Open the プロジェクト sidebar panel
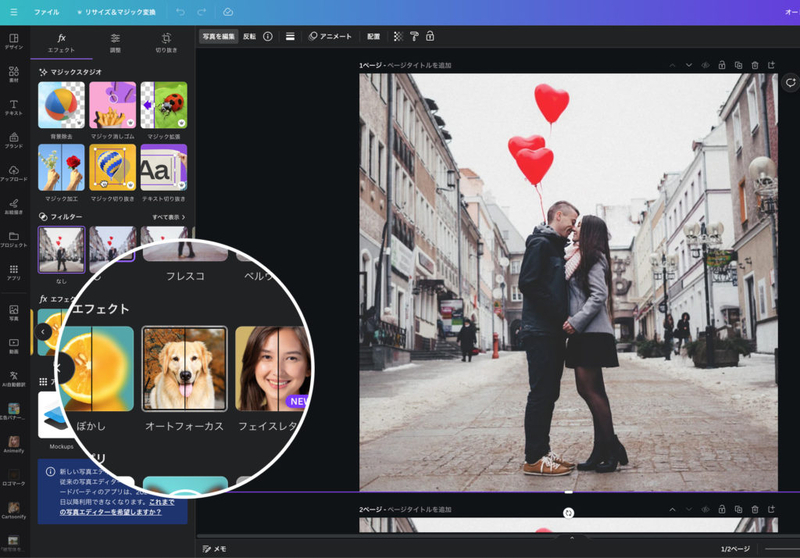Screen dimensions: 800x558 pyautogui.click(x=14, y=240)
